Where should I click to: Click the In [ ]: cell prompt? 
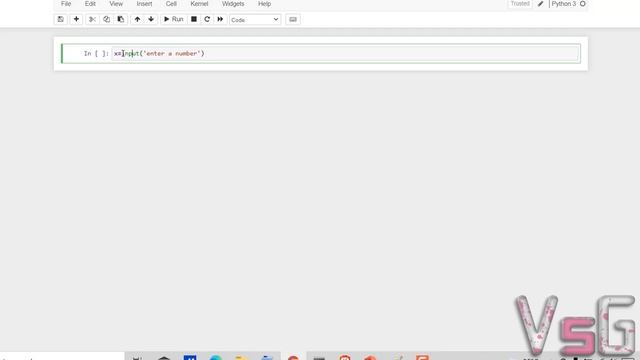click(96, 53)
